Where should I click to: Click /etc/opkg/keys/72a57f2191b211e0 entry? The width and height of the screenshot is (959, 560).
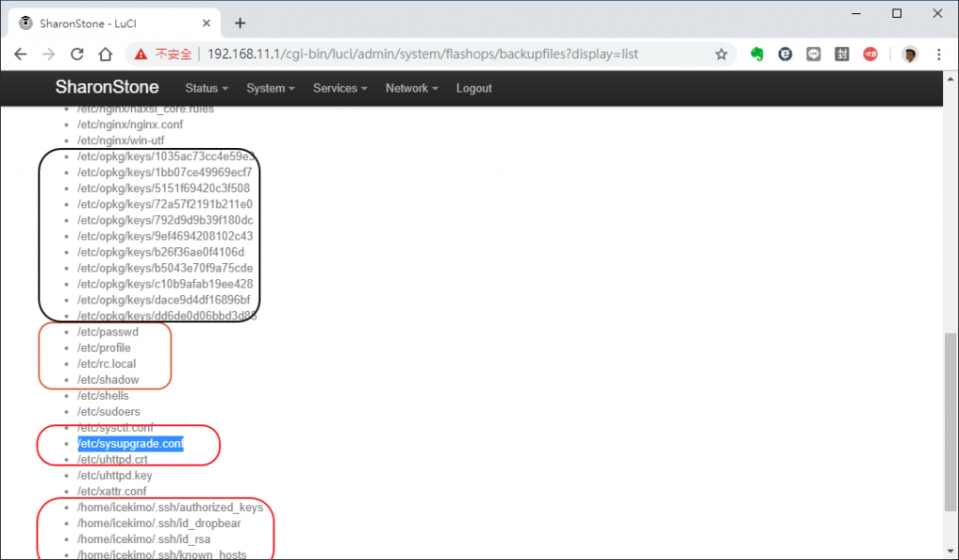pos(165,204)
